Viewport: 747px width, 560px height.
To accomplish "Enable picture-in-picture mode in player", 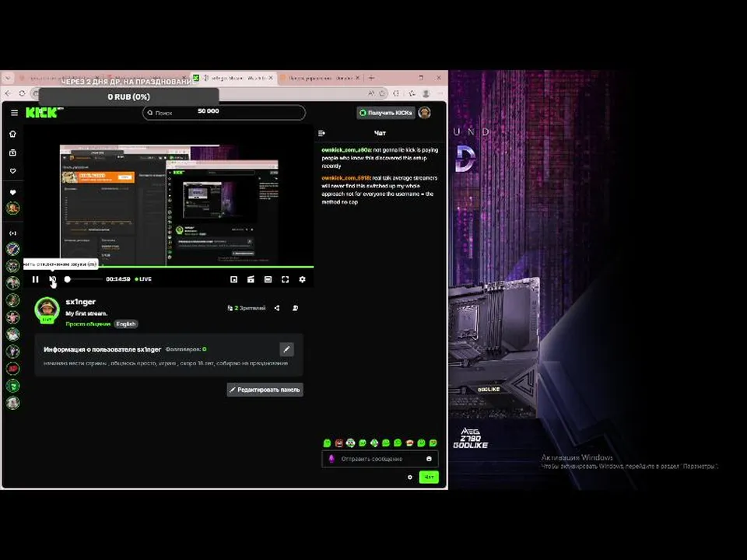I will pos(234,279).
